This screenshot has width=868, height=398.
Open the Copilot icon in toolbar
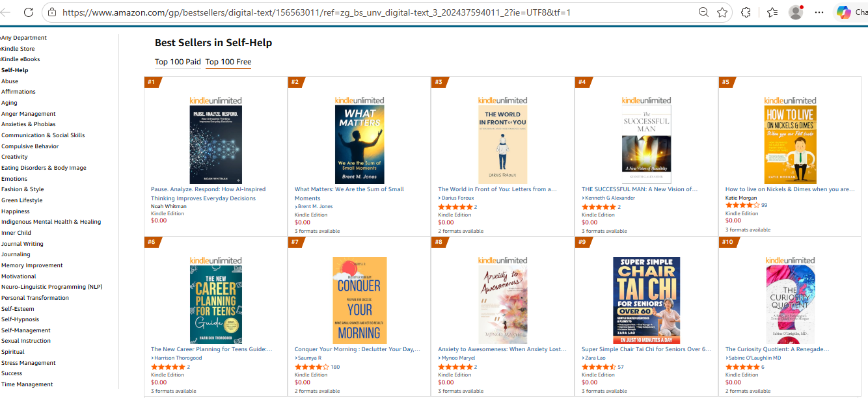[x=844, y=12]
